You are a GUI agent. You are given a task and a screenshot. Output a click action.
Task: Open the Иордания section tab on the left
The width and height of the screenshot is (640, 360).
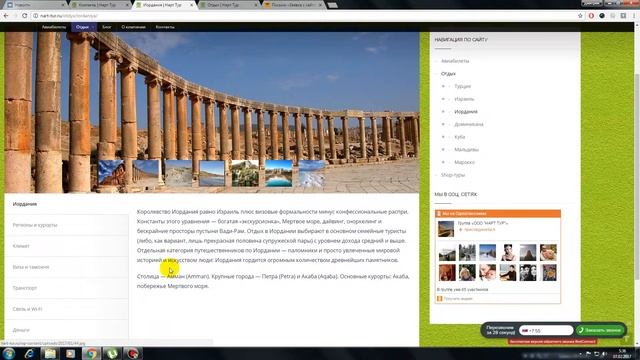[67, 204]
